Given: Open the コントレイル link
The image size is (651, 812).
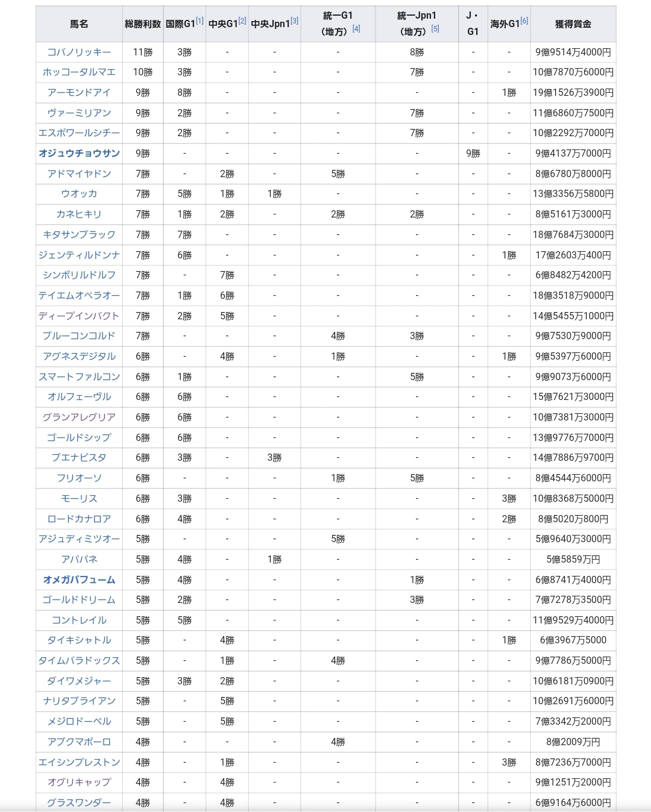Looking at the screenshot, I should [x=79, y=620].
